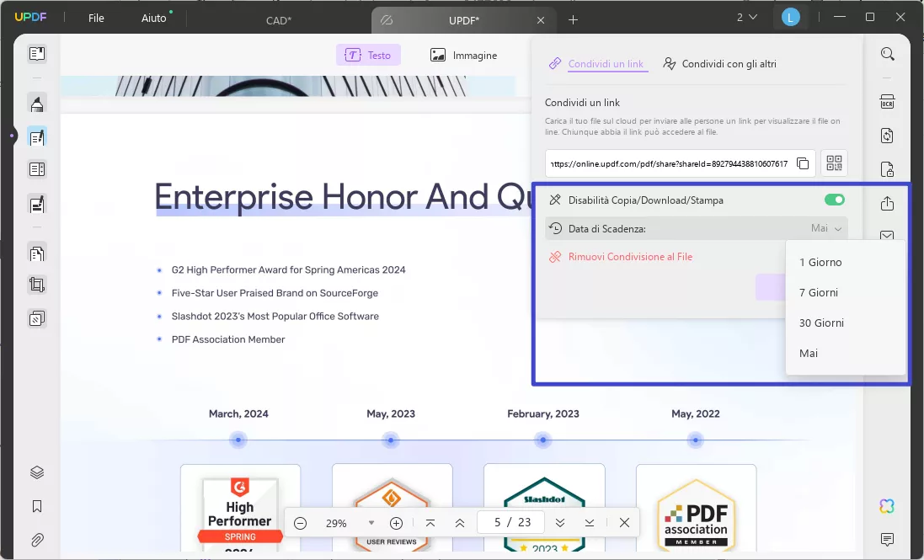924x560 pixels.
Task: Open the UPDF AI assistant icon
Action: click(x=887, y=506)
